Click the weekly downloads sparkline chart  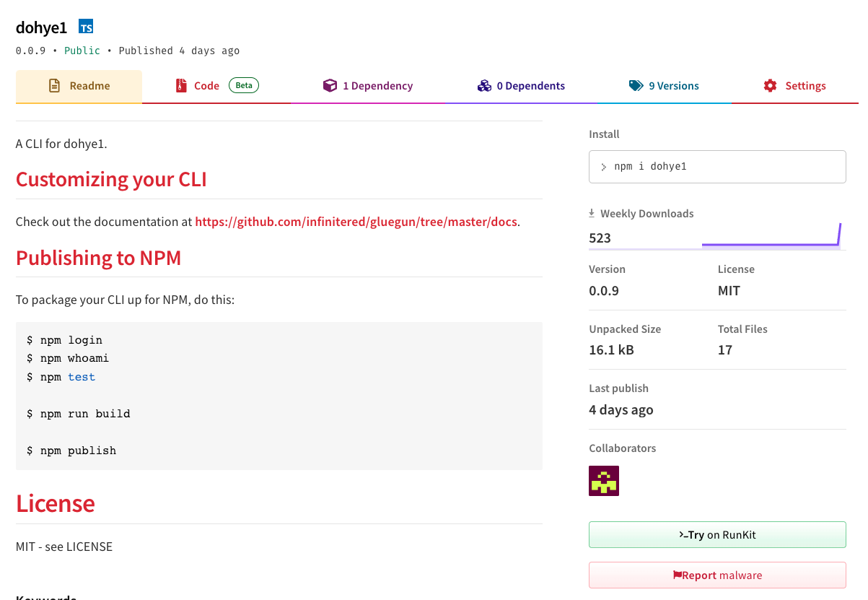point(771,236)
